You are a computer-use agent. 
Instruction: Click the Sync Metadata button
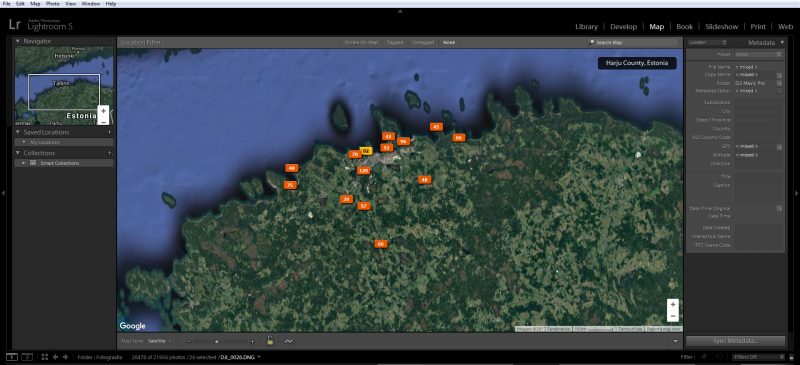pos(735,340)
